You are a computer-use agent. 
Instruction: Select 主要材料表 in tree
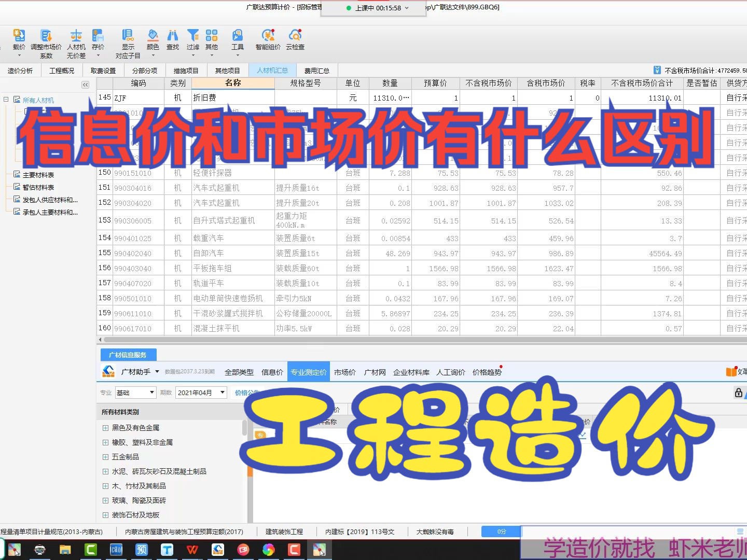(x=38, y=175)
